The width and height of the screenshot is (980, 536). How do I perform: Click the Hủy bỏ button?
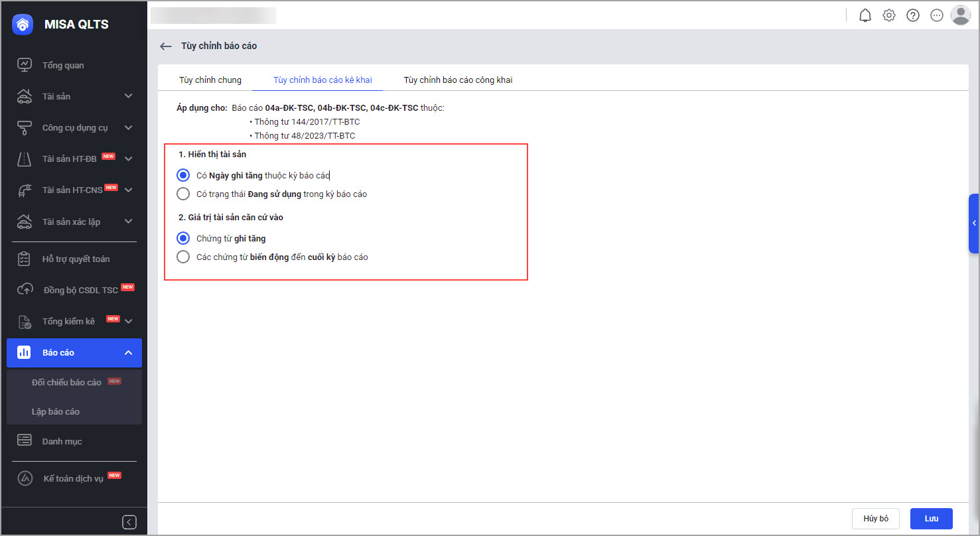pos(876,518)
